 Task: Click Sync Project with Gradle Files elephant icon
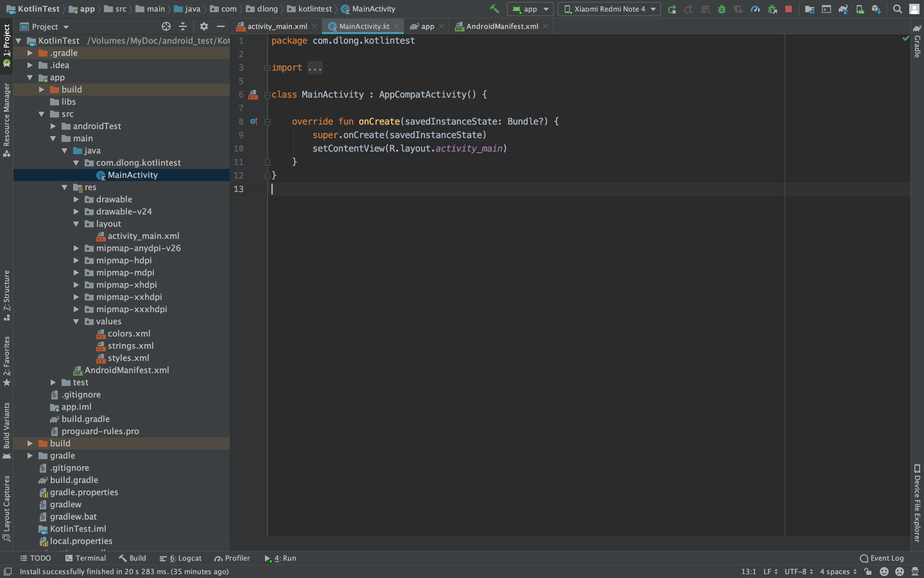843,9
